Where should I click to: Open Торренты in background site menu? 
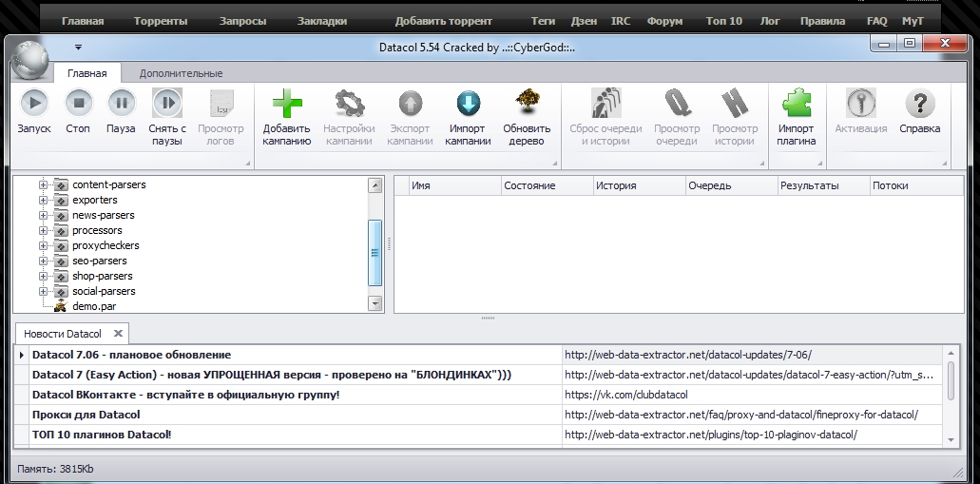click(161, 21)
